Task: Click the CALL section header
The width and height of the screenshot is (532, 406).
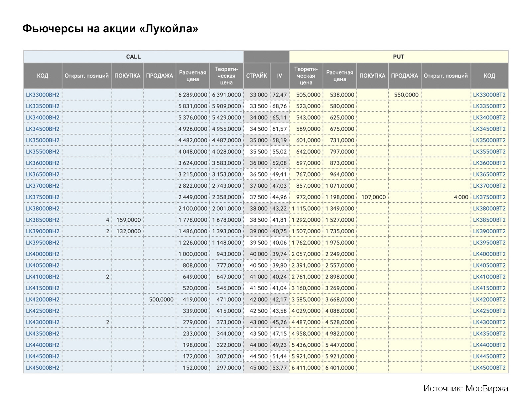Action: [x=133, y=57]
